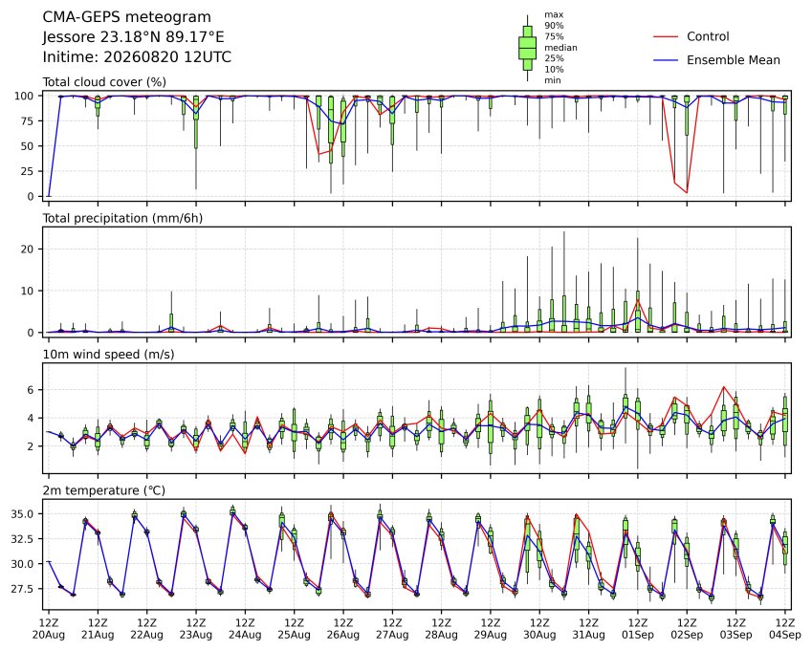812x651 pixels.
Task: Click the 12Z 20Aug time axis label
Action: click(x=49, y=628)
